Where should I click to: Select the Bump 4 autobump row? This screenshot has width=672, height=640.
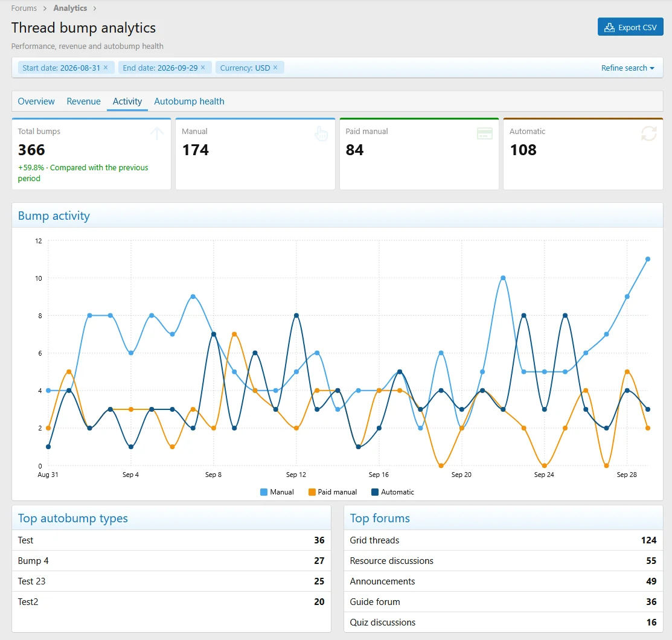pyautogui.click(x=171, y=561)
